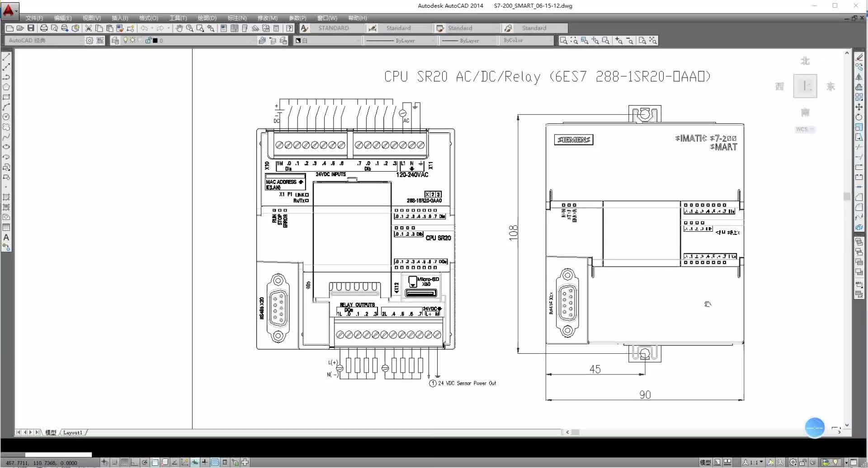Toggle Lineweight display in status bar
Image resolution: width=868 pixels, height=468 pixels.
click(204, 462)
